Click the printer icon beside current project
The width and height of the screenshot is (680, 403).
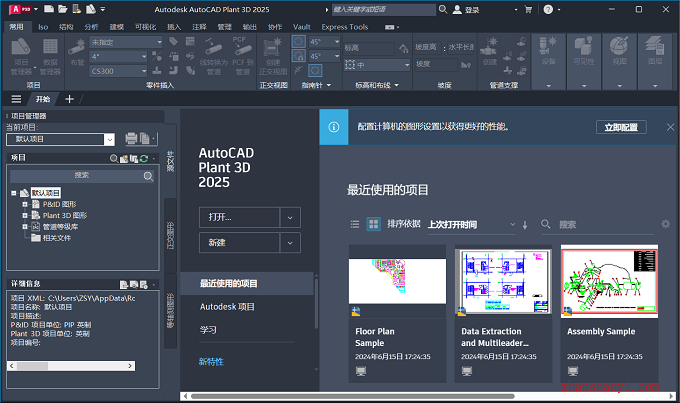[x=131, y=138]
